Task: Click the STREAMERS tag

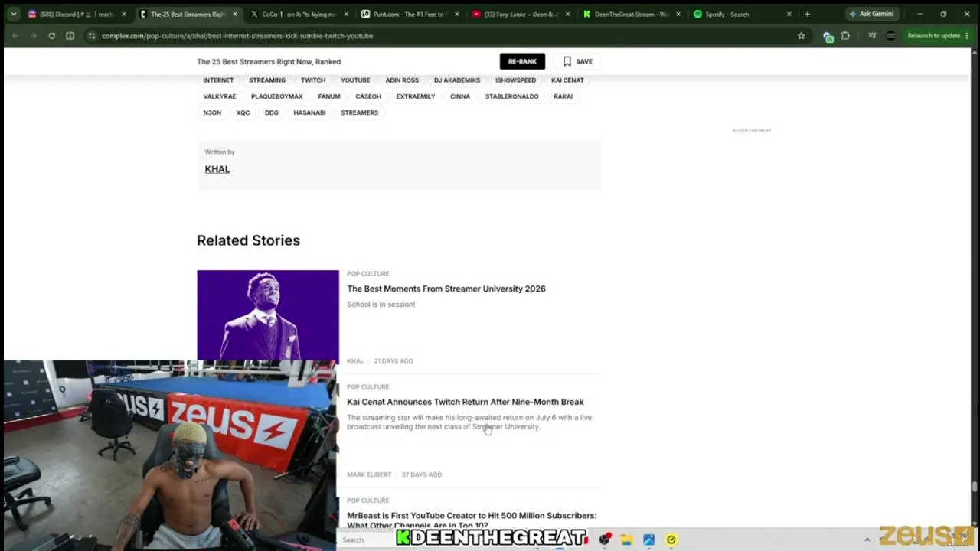Action: pos(359,112)
